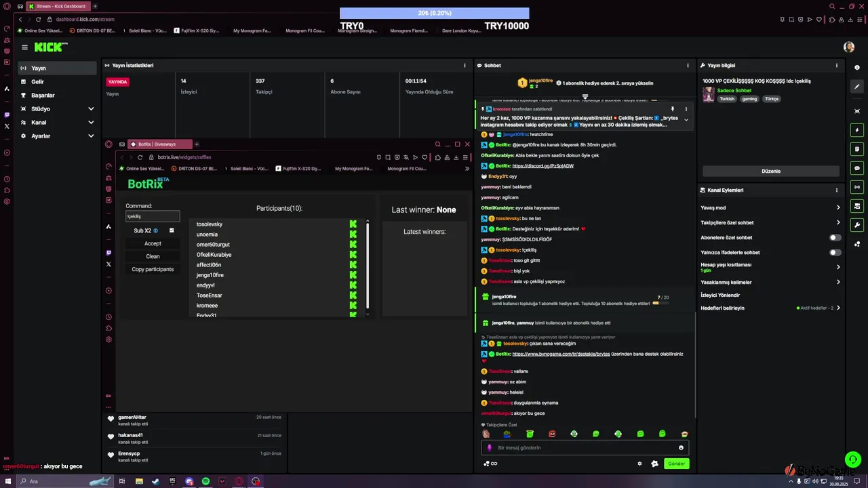Open File Explorer from the taskbar
868x488 pixels.
click(139, 481)
